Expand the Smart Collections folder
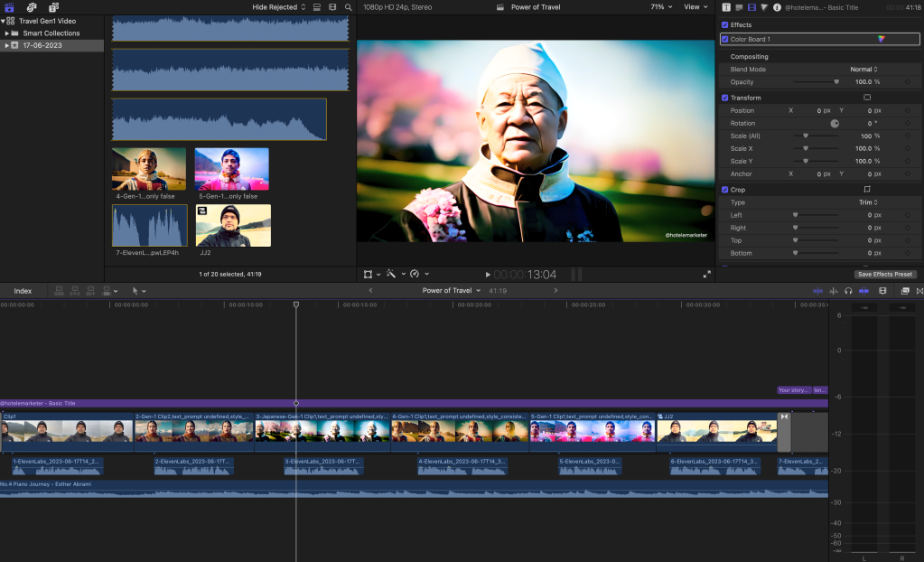This screenshot has height=562, width=924. (x=7, y=33)
